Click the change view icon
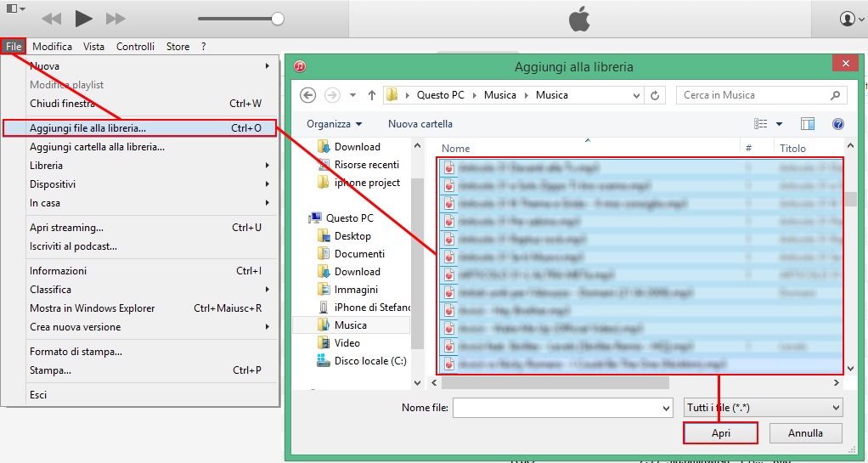 point(761,124)
